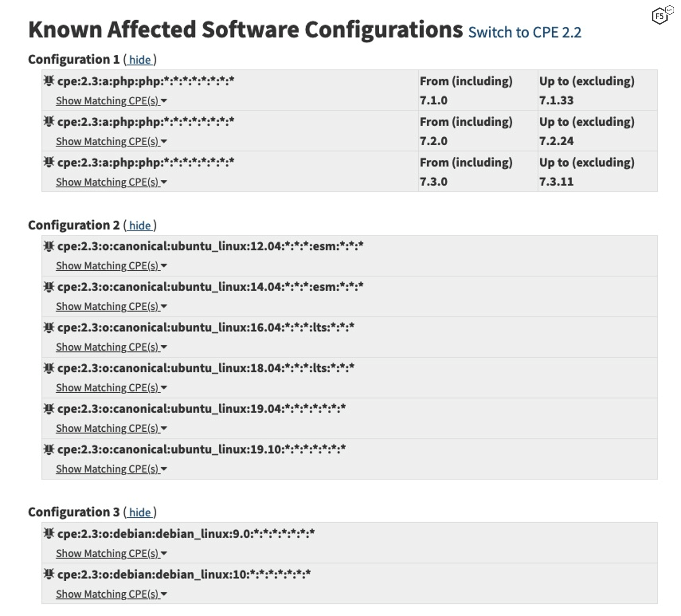Hide Configuration 1 section
Screen dimensions: 681x616
(x=140, y=60)
